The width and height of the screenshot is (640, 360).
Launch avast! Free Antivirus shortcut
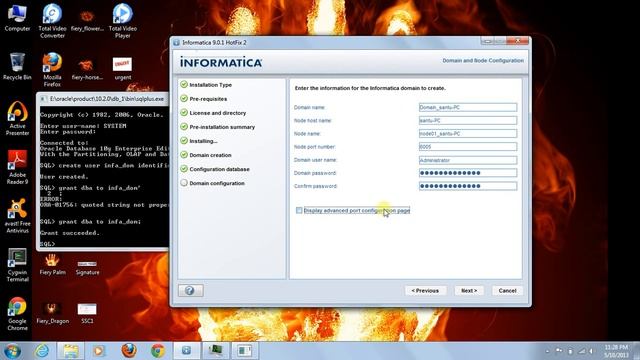(x=17, y=216)
